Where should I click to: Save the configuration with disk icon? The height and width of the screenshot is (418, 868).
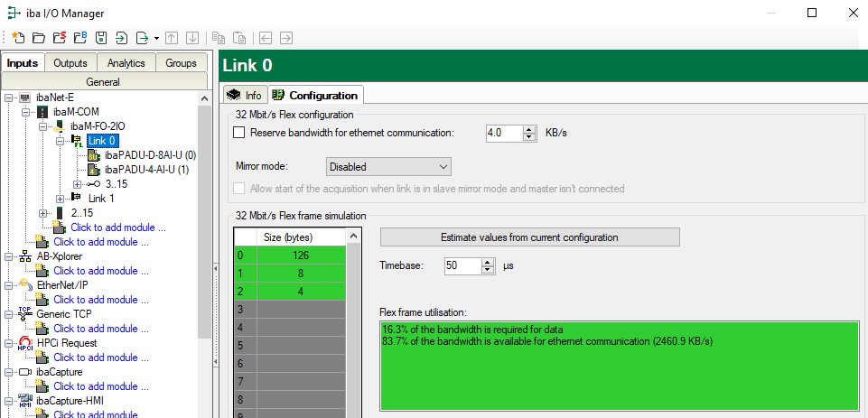point(101,38)
